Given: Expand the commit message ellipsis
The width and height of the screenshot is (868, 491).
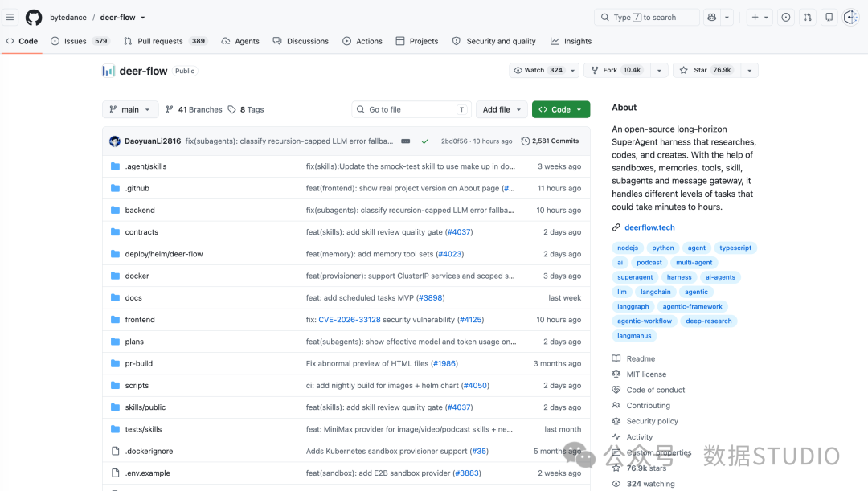Looking at the screenshot, I should click(x=406, y=141).
